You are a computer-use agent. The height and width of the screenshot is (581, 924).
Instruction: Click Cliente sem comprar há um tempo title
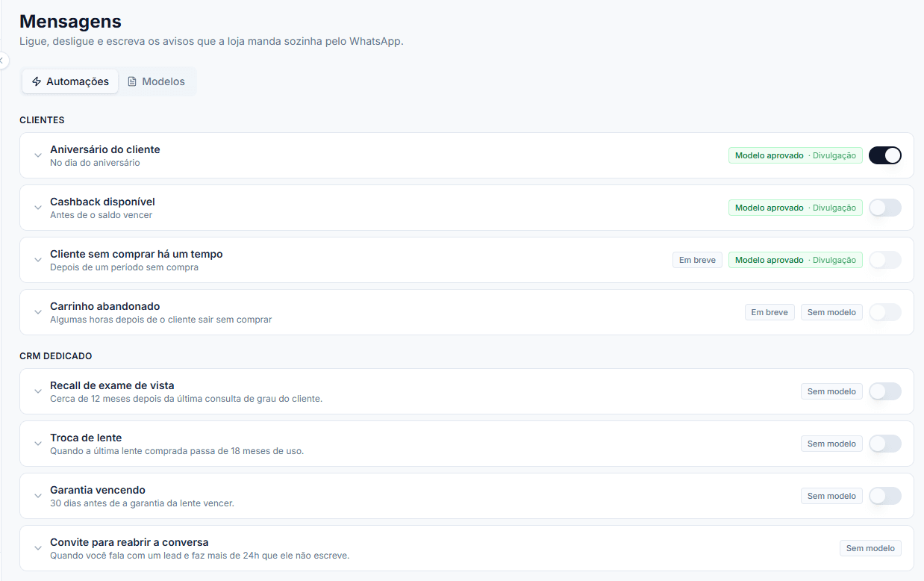click(x=137, y=254)
